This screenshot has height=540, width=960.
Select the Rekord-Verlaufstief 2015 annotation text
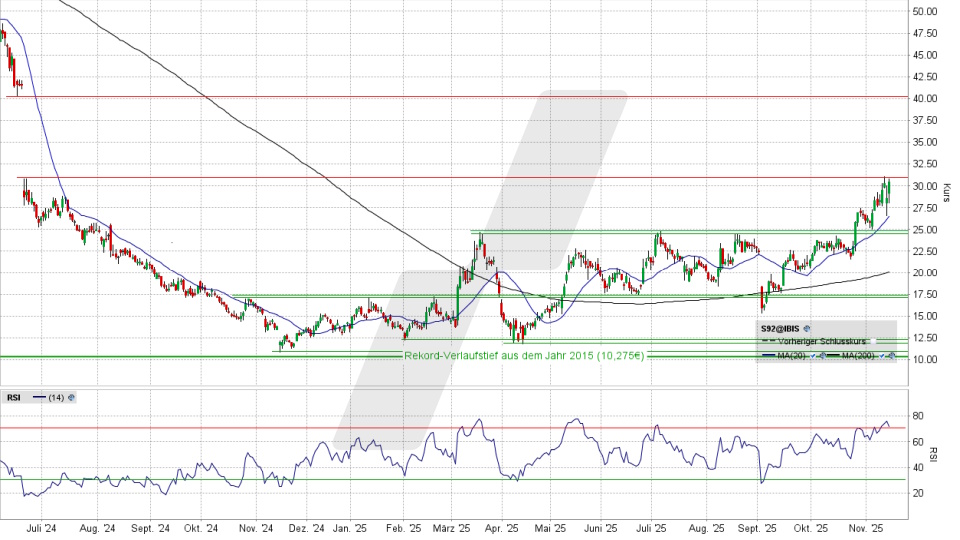[x=525, y=356]
